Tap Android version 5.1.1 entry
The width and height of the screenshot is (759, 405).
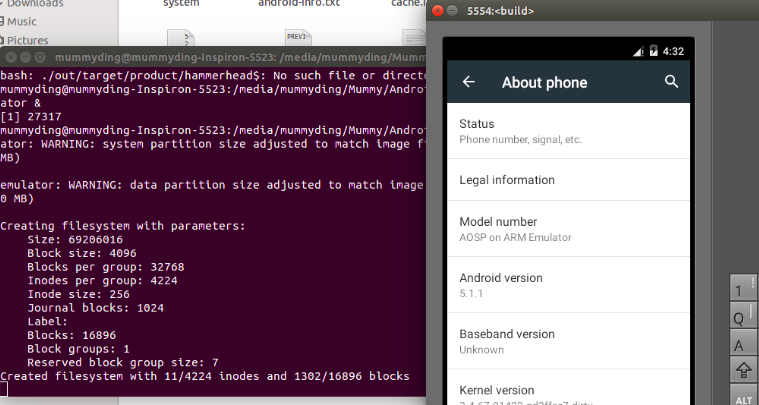[x=568, y=285]
